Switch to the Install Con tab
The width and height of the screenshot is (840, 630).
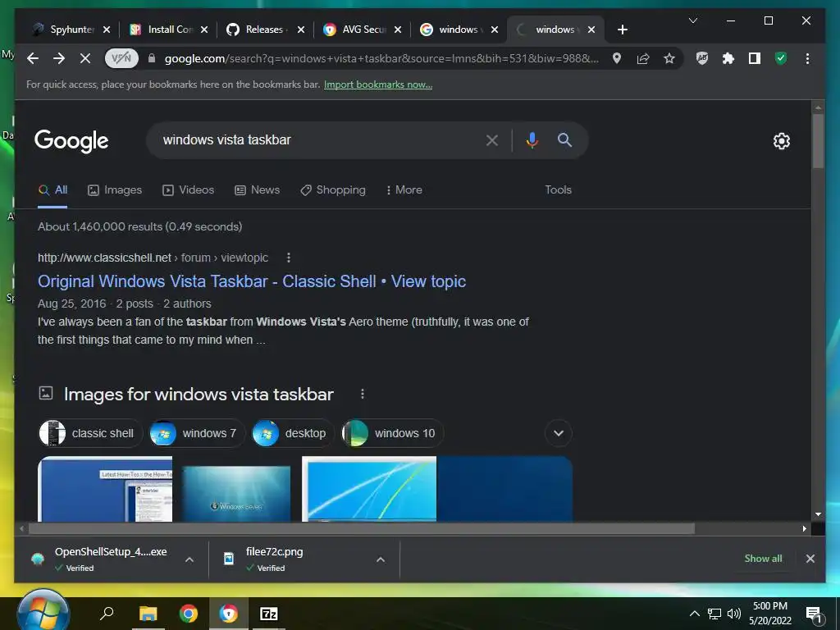[x=161, y=30]
